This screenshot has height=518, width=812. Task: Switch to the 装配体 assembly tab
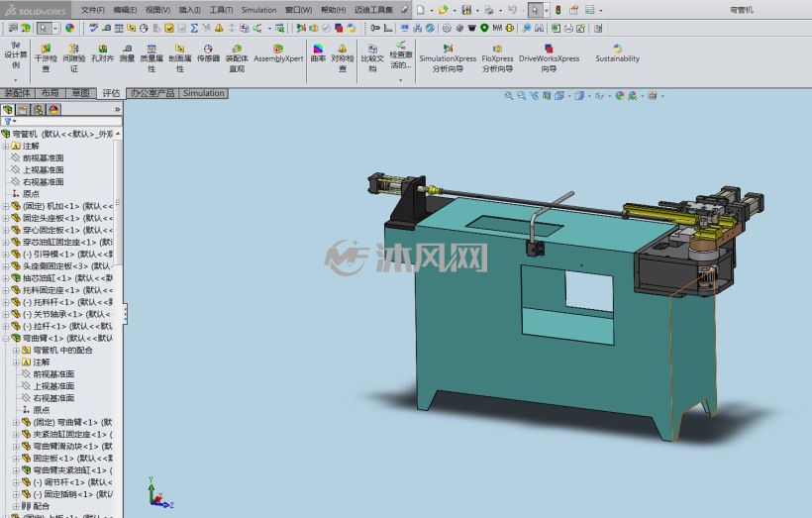[x=17, y=93]
